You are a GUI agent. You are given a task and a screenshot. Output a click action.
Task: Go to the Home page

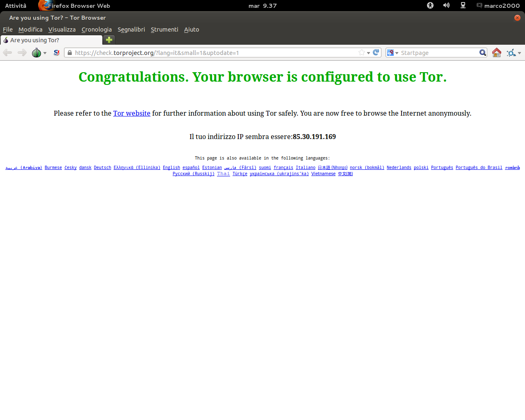pos(497,52)
